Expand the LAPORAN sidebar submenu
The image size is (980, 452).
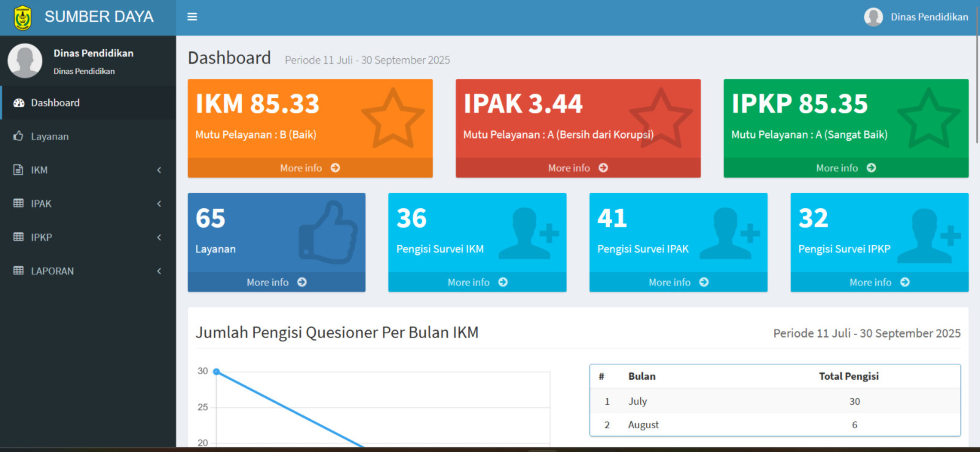(88, 271)
